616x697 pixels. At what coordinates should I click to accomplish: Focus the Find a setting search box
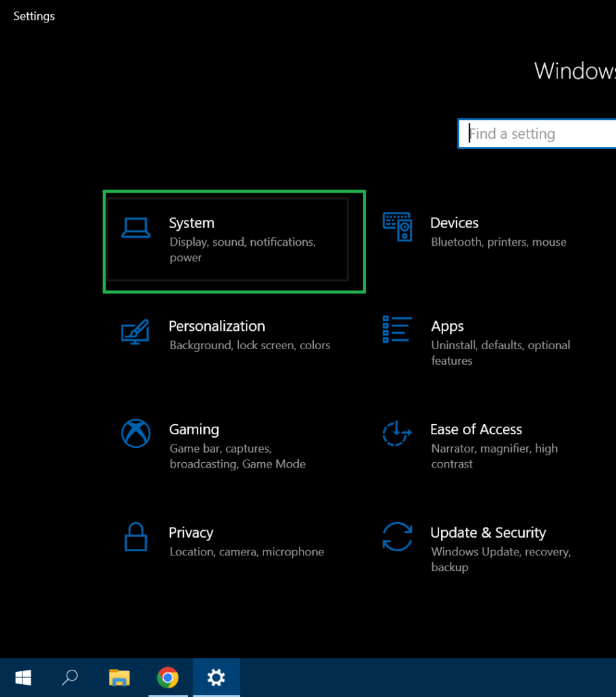click(538, 134)
